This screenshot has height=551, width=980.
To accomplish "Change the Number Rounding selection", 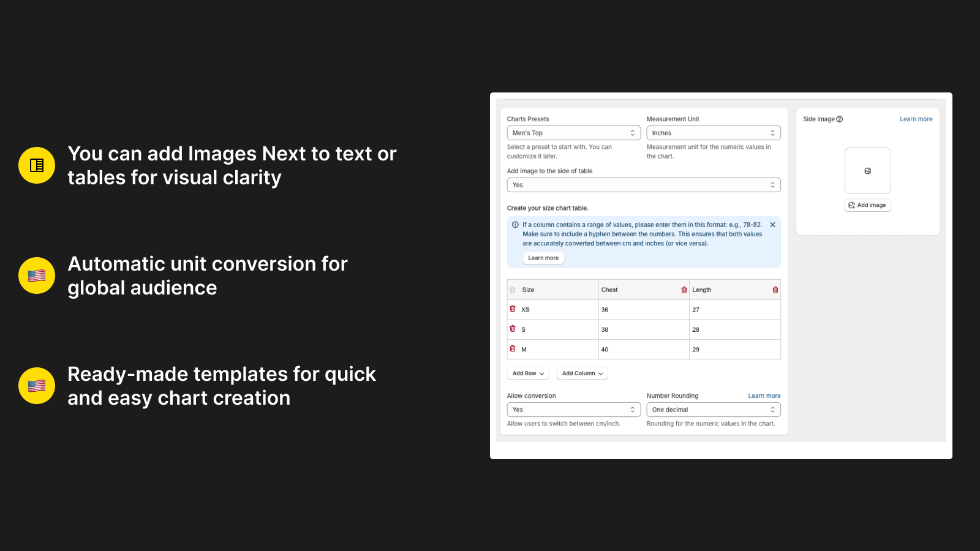I will [713, 410].
